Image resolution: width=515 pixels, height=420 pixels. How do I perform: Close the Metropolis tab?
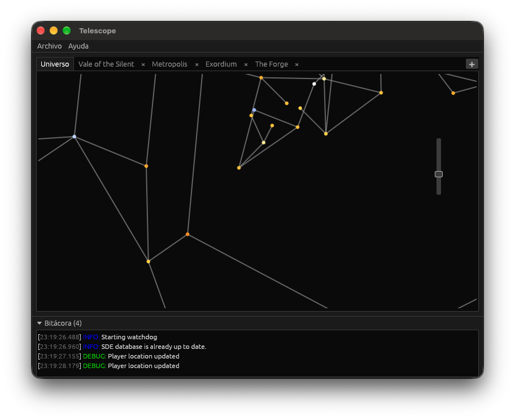click(x=197, y=65)
